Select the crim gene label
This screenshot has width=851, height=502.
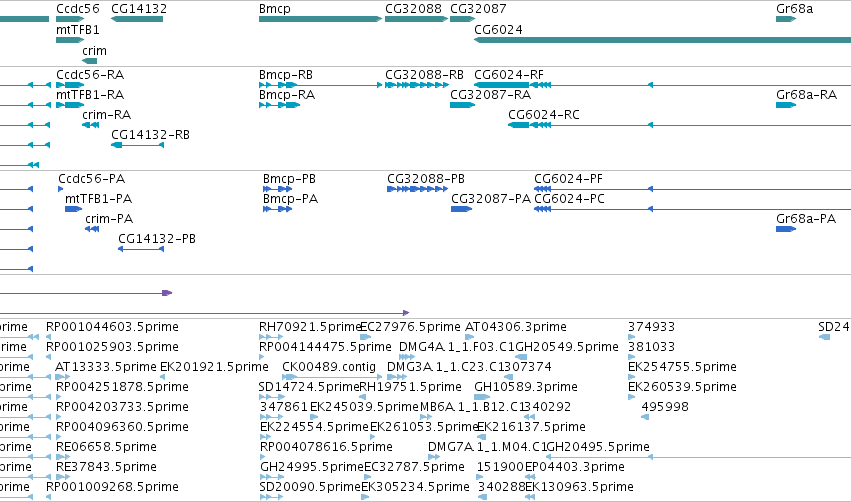click(94, 50)
